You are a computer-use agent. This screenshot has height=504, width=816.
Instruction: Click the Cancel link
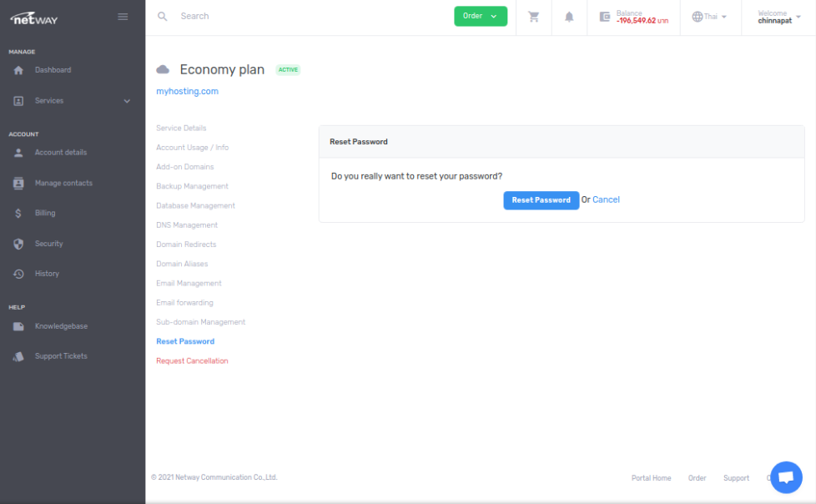[606, 200]
